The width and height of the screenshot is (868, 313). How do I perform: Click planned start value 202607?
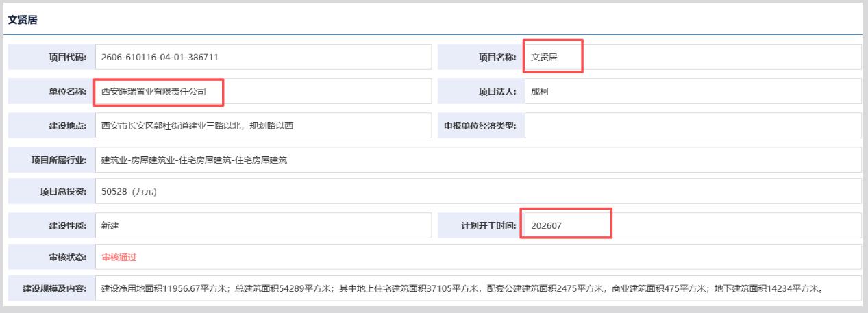click(x=545, y=225)
